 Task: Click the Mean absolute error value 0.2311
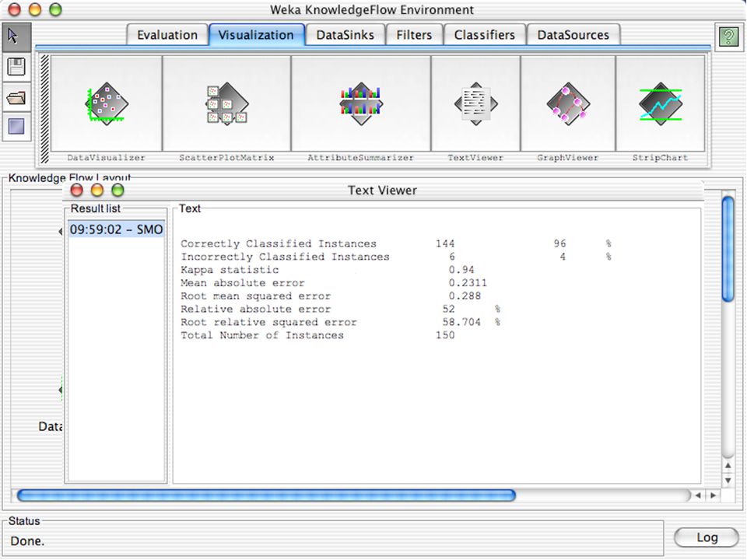pyautogui.click(x=468, y=283)
